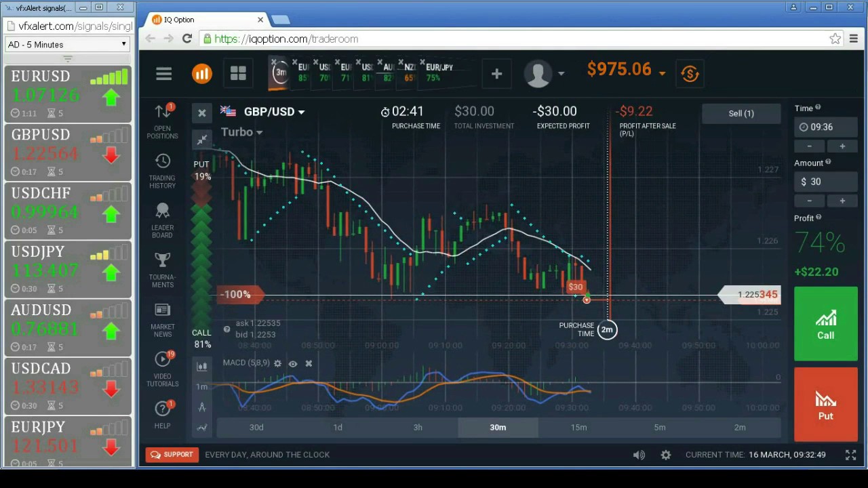The width and height of the screenshot is (868, 488).
Task: Click the orange deposit refresh icon
Action: coord(690,74)
